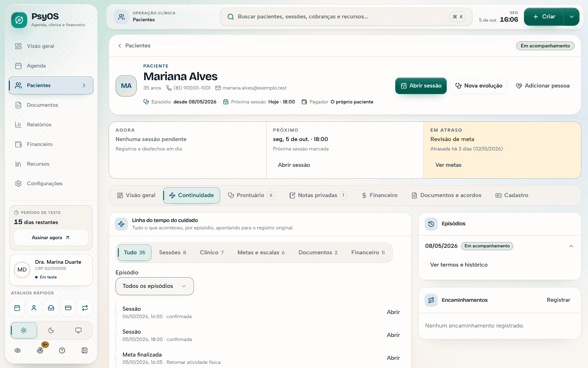Click the repeat arrows quick shortcut icon
The height and width of the screenshot is (368, 588).
tap(85, 308)
